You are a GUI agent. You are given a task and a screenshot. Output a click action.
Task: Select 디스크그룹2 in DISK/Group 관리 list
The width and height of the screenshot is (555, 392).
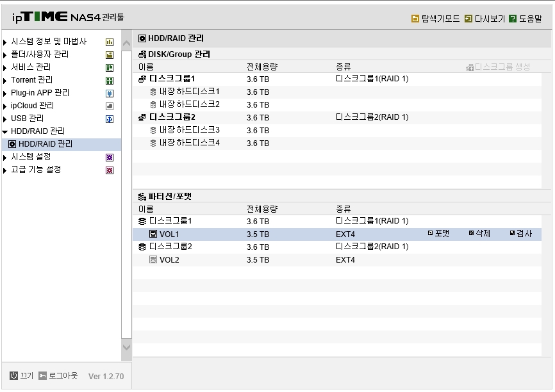(x=337, y=117)
